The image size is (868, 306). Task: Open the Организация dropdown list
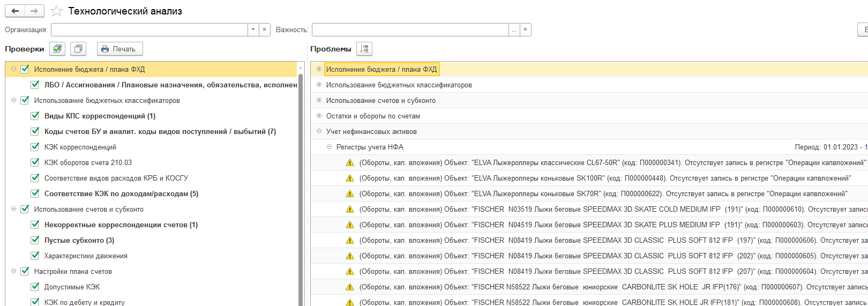pyautogui.click(x=253, y=29)
